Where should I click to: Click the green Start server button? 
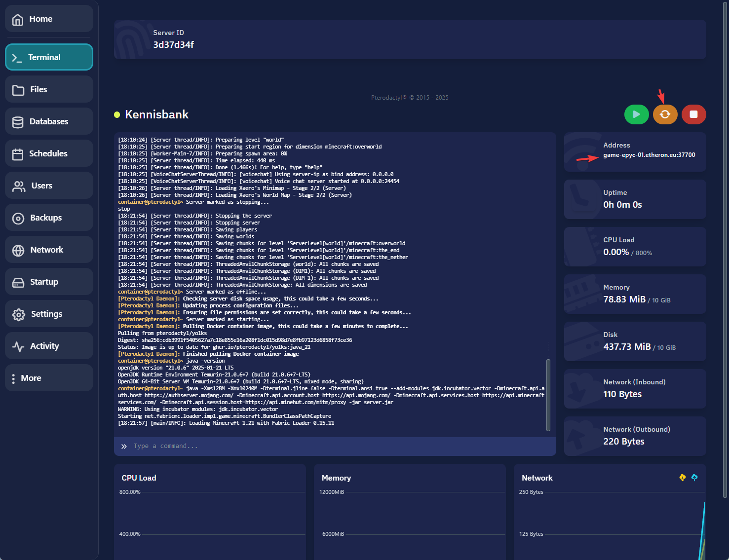point(636,114)
